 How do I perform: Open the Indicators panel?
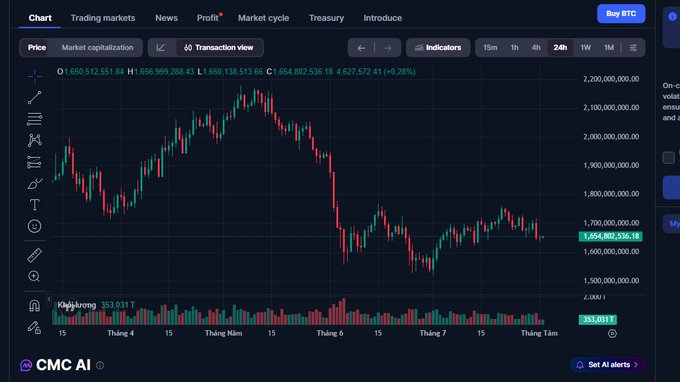[438, 48]
